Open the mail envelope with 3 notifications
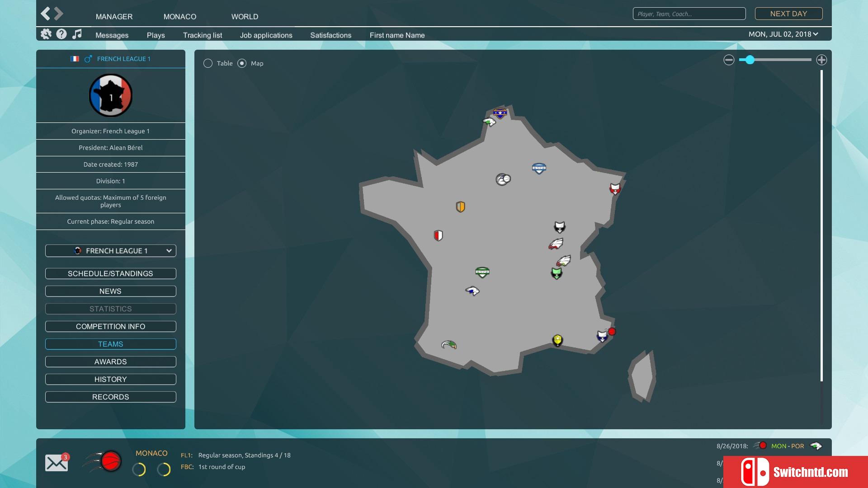 point(57,462)
